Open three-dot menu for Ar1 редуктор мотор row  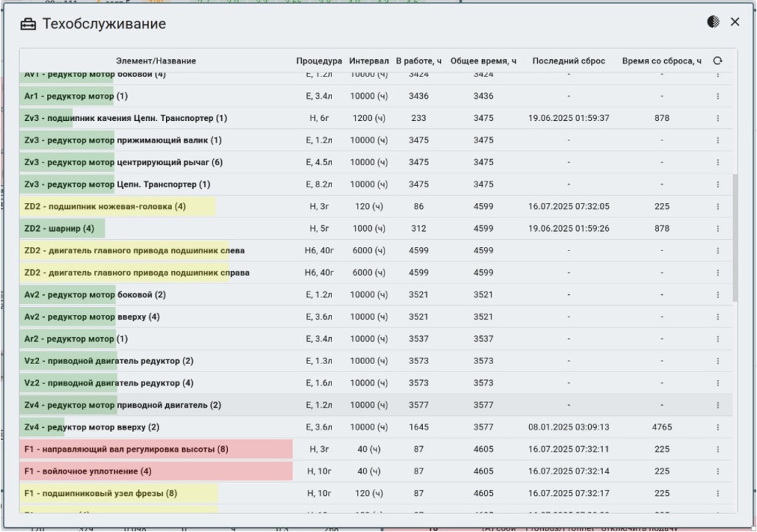point(717,97)
